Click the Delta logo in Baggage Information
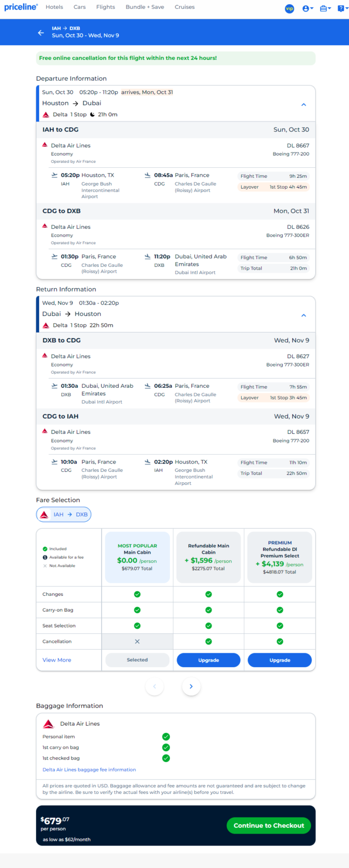 (x=48, y=724)
